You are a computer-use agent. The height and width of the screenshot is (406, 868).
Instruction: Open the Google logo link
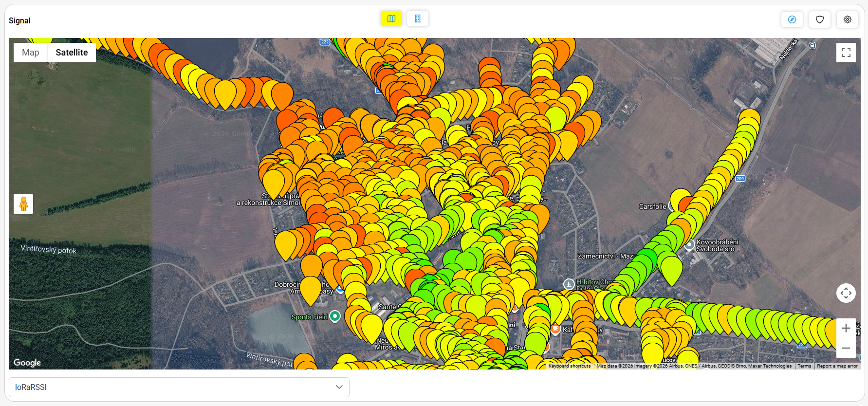tap(27, 363)
